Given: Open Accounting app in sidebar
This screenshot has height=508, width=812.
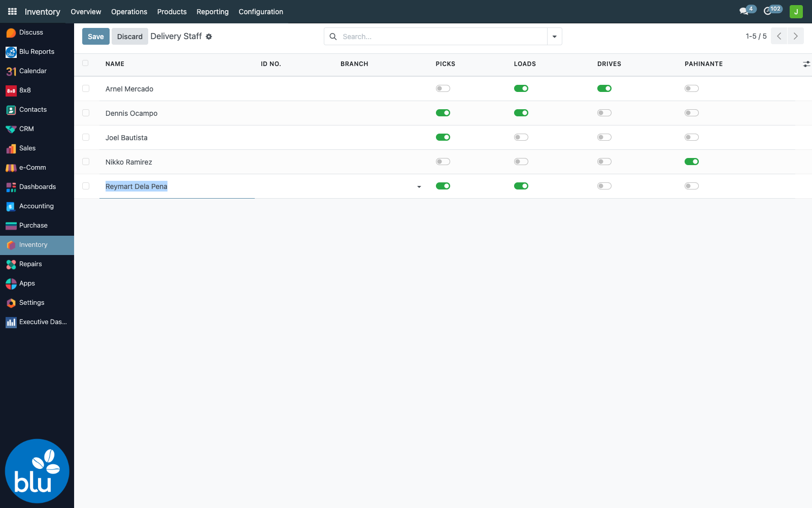Looking at the screenshot, I should (37, 206).
